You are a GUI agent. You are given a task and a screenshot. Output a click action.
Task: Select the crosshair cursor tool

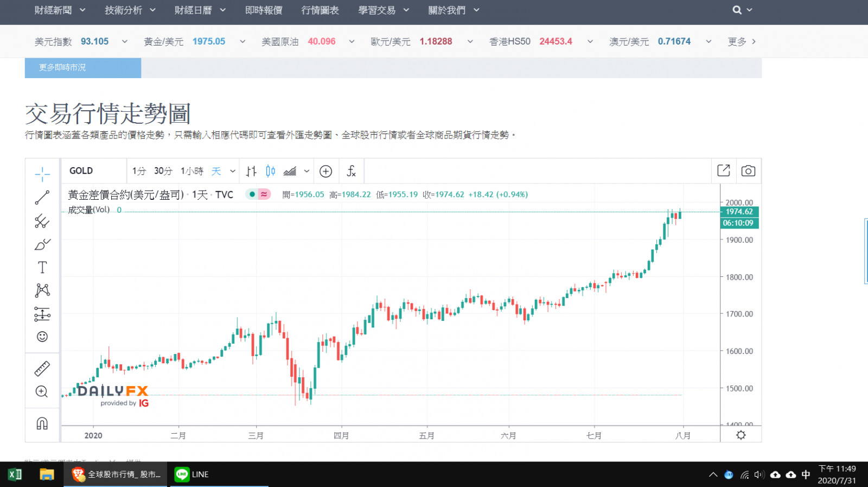[x=42, y=174]
